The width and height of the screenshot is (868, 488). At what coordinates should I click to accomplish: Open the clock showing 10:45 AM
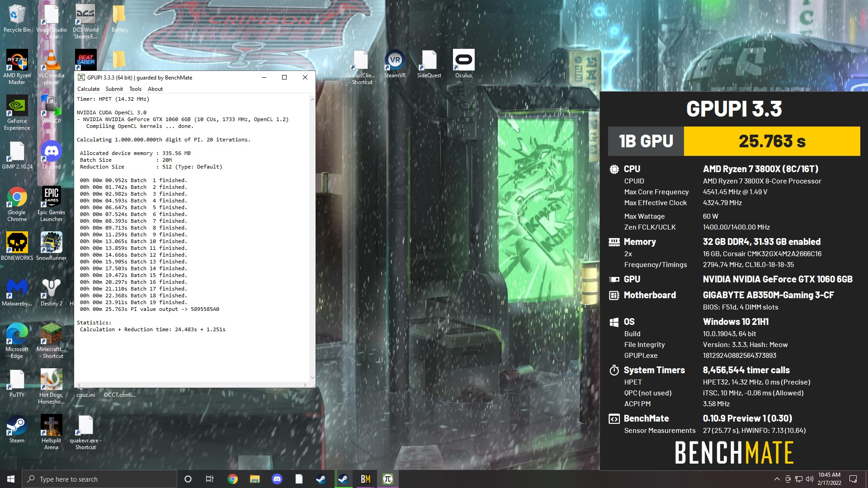tap(829, 479)
